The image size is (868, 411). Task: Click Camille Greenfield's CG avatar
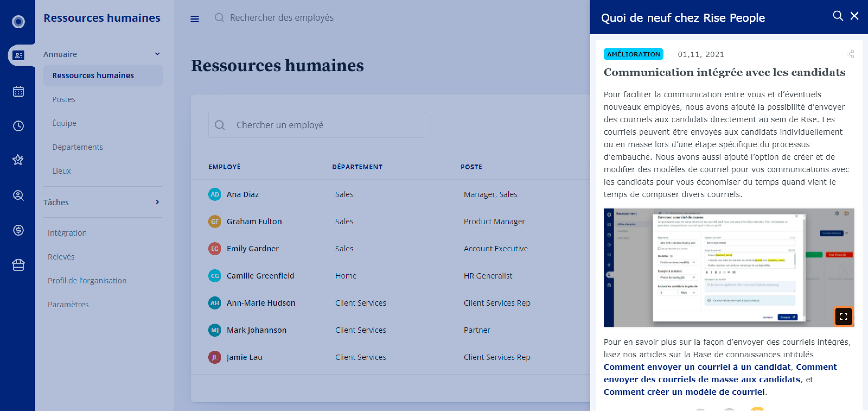pos(215,276)
